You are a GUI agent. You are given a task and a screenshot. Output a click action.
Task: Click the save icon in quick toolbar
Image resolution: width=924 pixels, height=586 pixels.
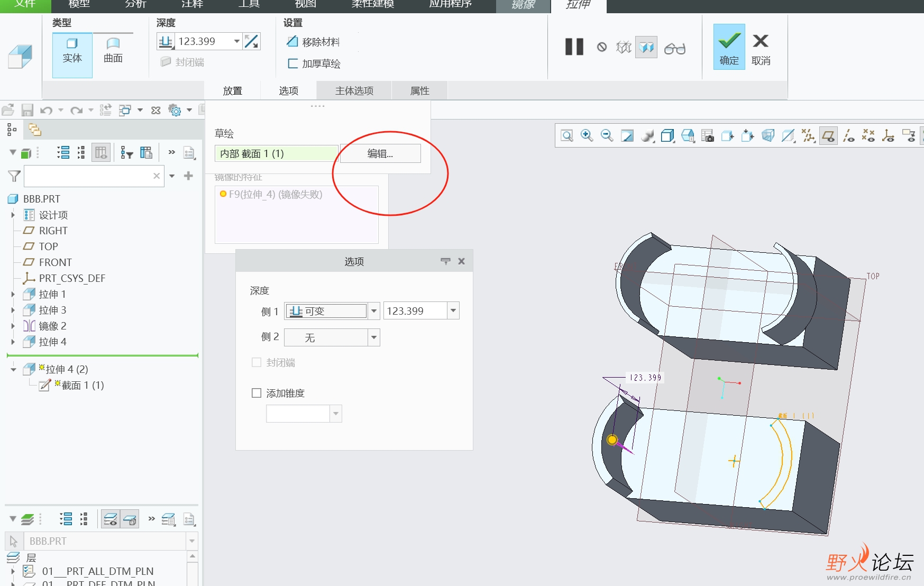tap(27, 110)
